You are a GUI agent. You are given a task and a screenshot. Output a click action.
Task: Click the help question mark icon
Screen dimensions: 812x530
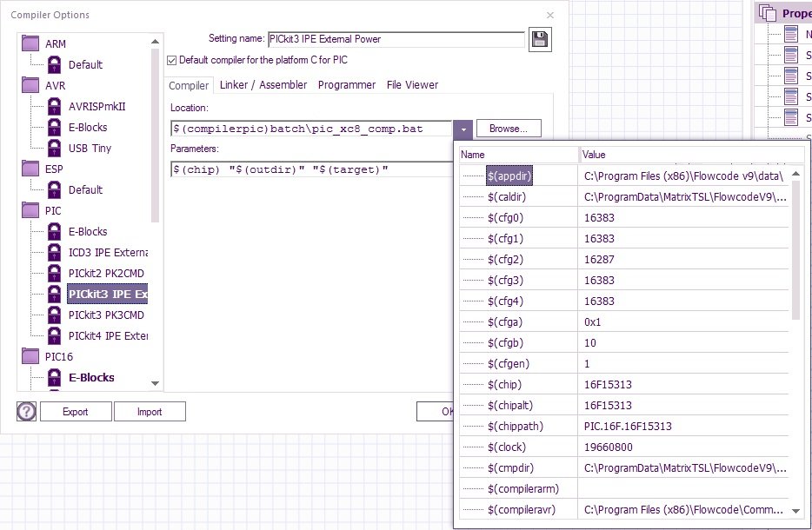[x=26, y=411]
